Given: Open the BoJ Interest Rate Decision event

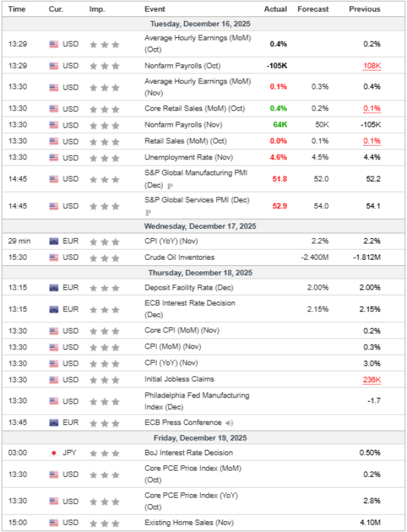Looking at the screenshot, I should pyautogui.click(x=189, y=453).
